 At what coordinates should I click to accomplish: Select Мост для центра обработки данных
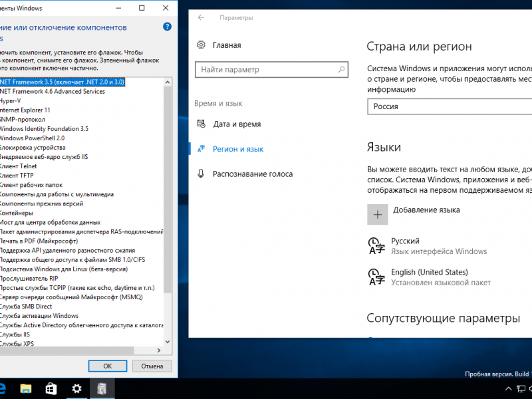(51, 222)
